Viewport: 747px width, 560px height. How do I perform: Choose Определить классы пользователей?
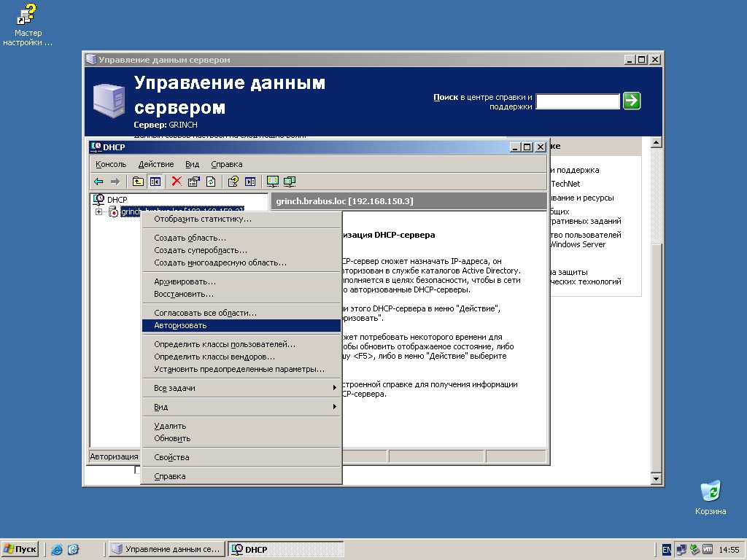click(x=241, y=344)
